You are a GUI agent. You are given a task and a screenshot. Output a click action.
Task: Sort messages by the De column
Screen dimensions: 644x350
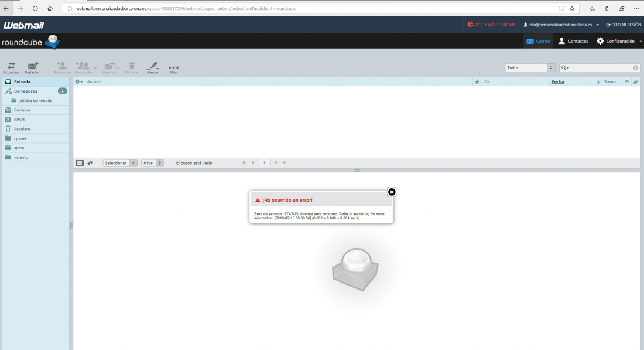click(487, 82)
